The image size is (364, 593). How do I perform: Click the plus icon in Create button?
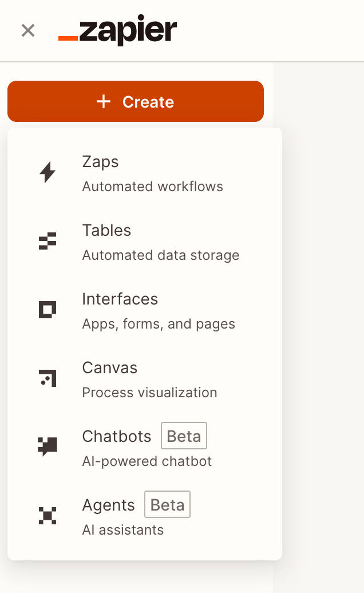(x=104, y=102)
